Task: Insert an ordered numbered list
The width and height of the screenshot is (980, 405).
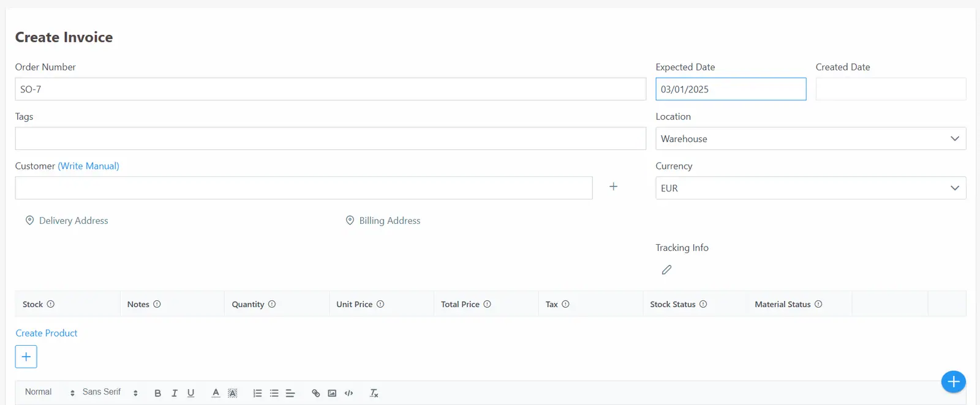Action: [258, 393]
